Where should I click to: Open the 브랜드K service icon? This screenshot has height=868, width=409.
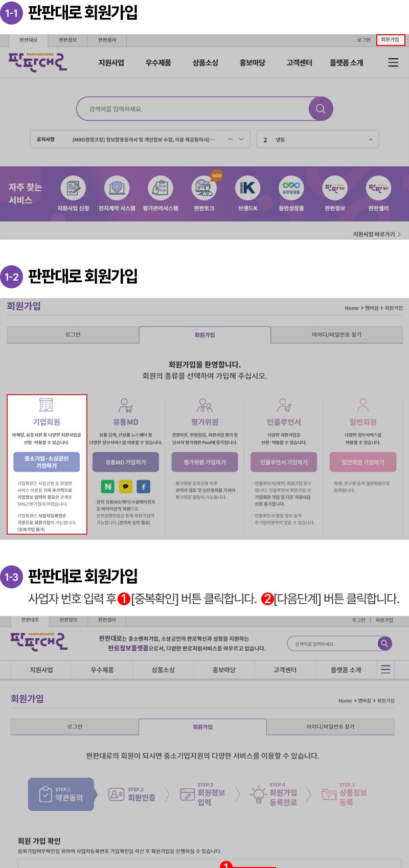[248, 188]
